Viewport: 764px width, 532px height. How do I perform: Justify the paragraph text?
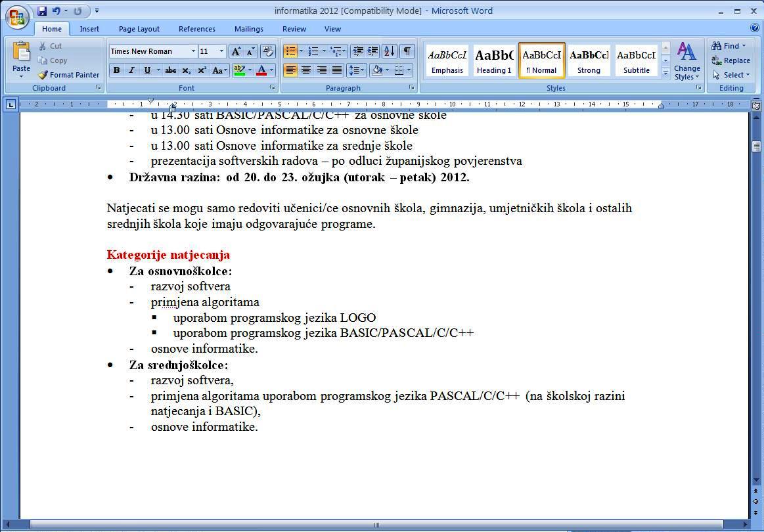coord(337,70)
